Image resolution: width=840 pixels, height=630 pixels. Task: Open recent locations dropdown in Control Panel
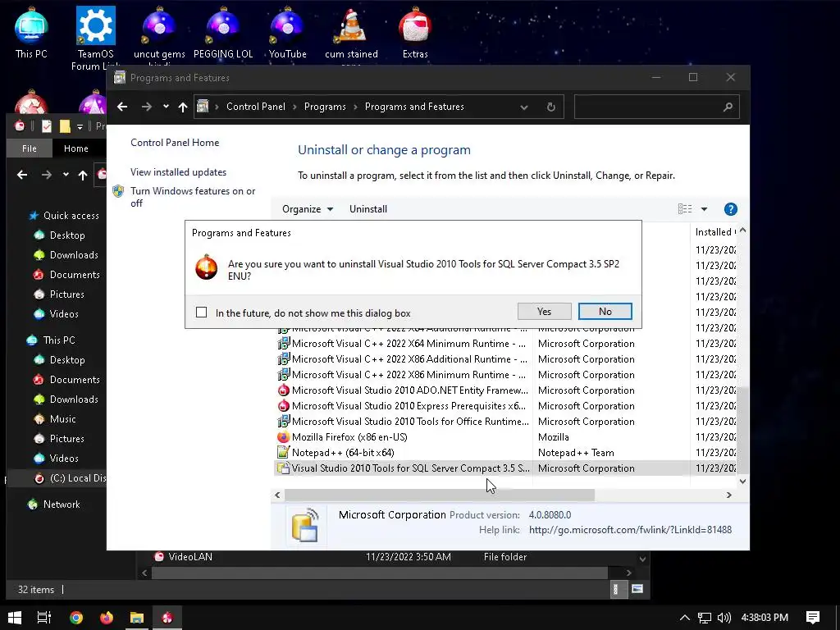pos(166,107)
